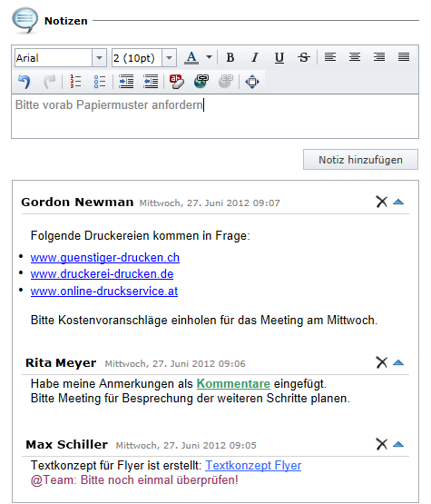The image size is (431, 504).
Task: Open the 2 (10pt) font size dropdown
Action: point(170,58)
